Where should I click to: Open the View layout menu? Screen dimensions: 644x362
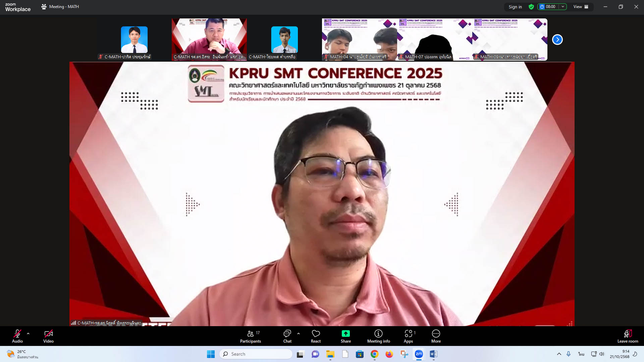coord(581,7)
